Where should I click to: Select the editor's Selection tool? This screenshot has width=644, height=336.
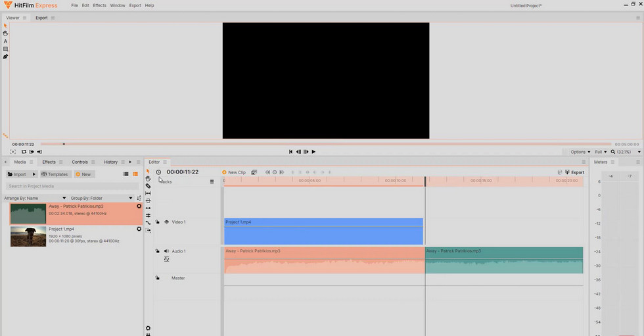[148, 171]
